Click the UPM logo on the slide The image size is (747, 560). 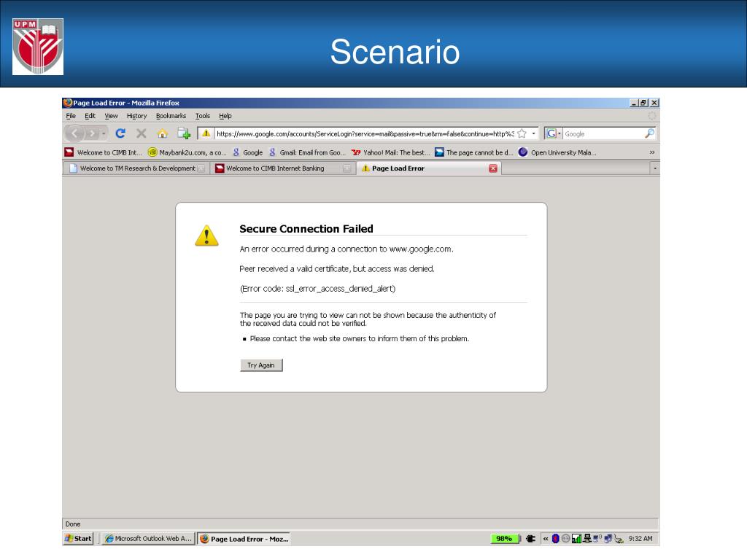click(x=38, y=47)
